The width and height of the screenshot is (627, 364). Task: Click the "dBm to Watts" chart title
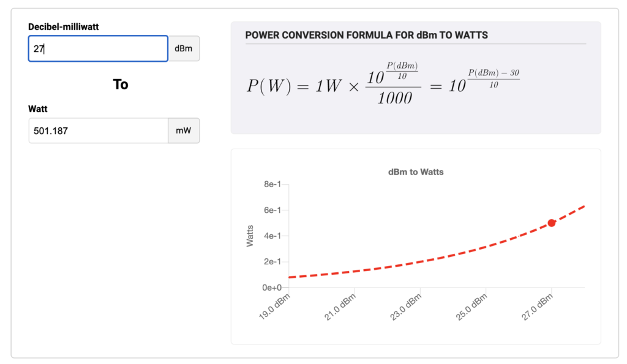[416, 172]
